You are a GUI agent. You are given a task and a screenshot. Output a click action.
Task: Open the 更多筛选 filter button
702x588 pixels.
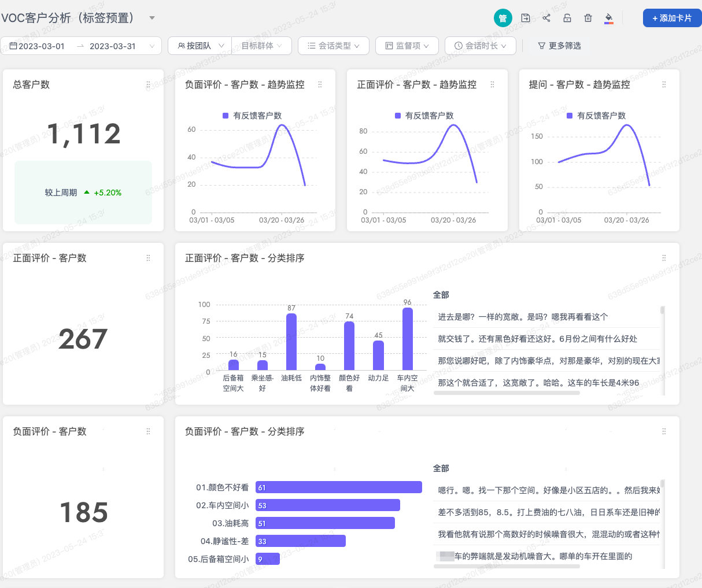tap(559, 46)
